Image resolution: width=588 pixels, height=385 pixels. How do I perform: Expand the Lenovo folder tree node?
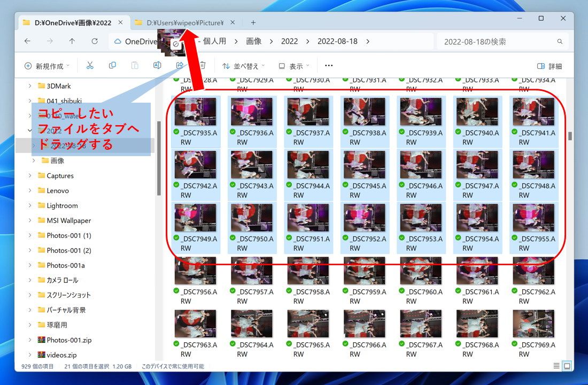point(30,190)
